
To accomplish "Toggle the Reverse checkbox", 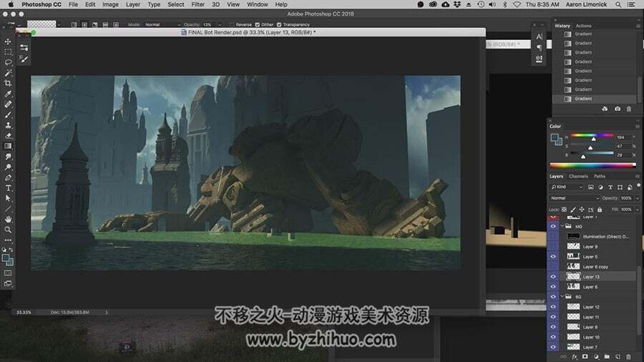I will click(x=233, y=24).
